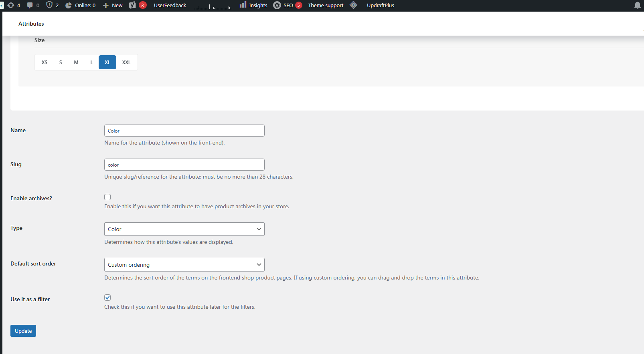644x354 pixels.
Task: Click the Slug field label
Action: (x=16, y=164)
